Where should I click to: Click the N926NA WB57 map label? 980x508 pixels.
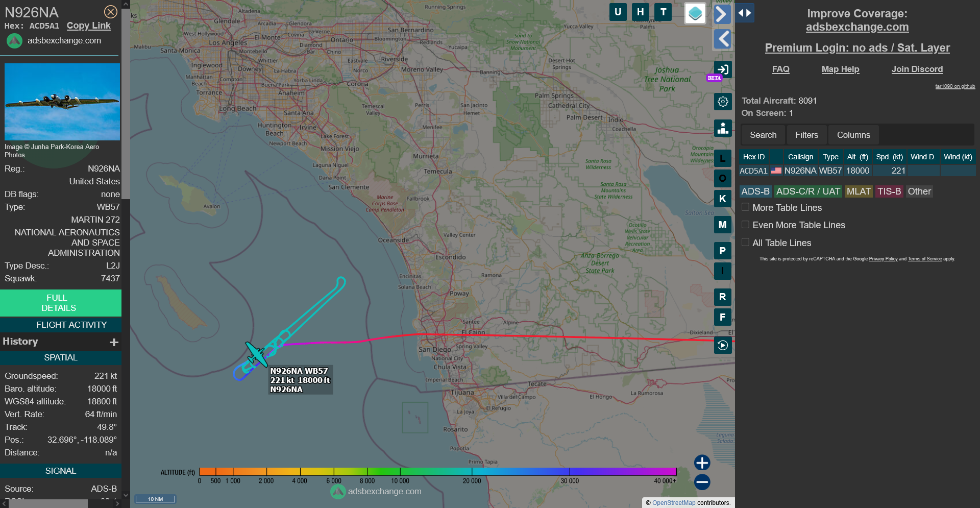[x=300, y=380]
